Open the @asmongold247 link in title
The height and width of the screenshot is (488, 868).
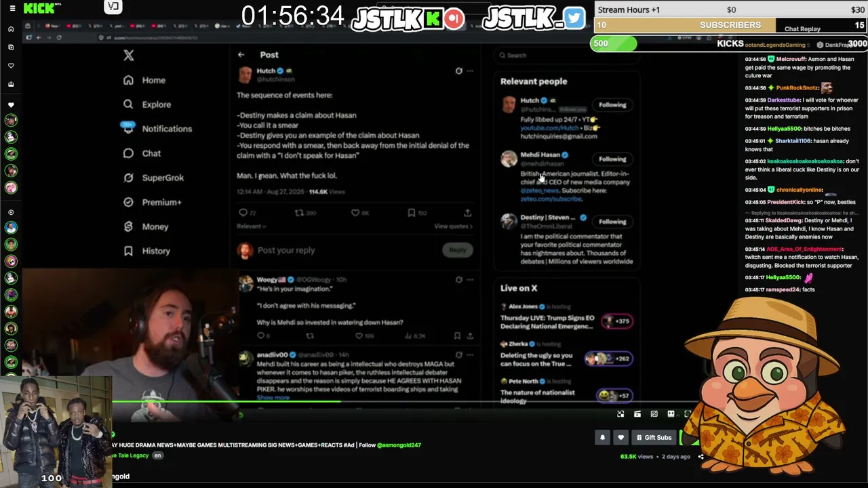tap(399, 445)
